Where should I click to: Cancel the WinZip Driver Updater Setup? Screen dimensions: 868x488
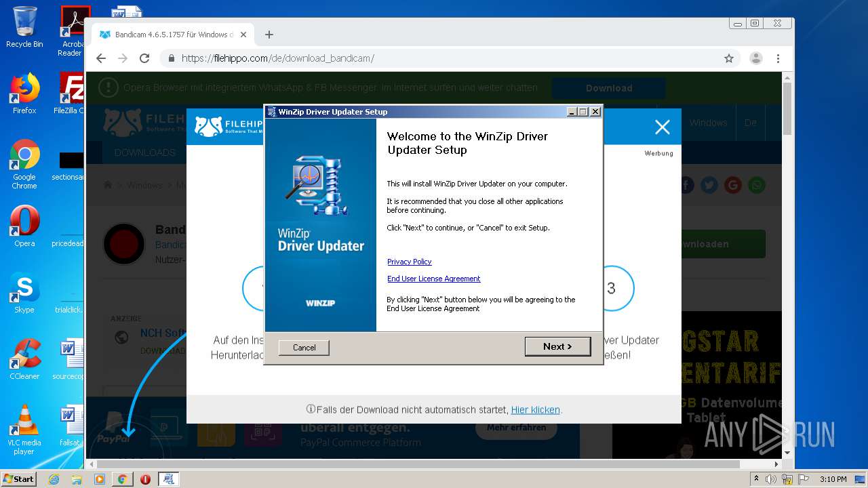tap(304, 348)
